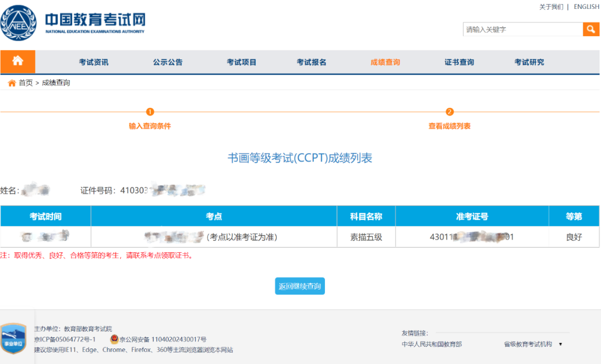Click the small breadcrumb house icon
This screenshot has height=364, width=601.
(12, 83)
